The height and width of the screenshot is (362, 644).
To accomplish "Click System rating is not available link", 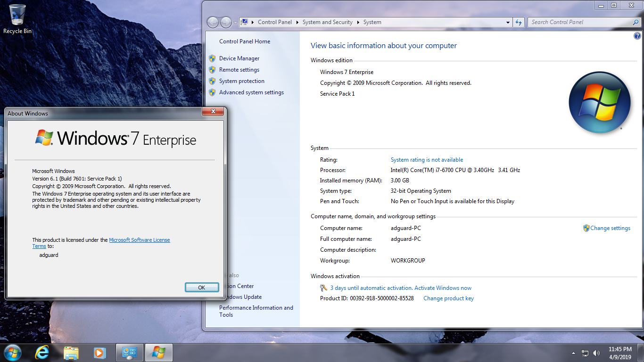I will (x=427, y=160).
